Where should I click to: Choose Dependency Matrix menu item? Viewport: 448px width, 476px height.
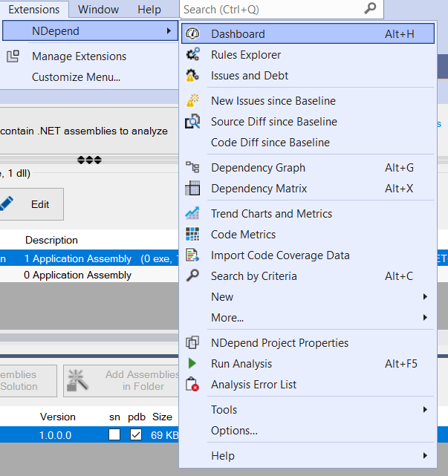308,188
